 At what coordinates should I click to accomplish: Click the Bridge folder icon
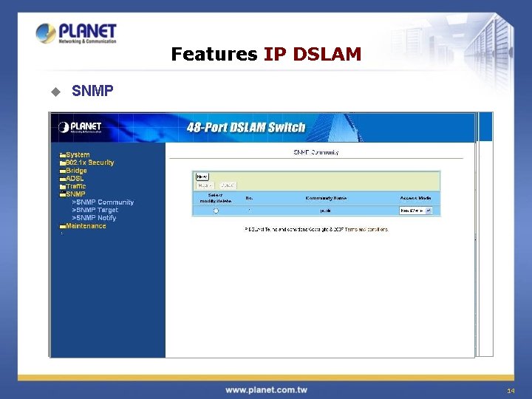pyautogui.click(x=62, y=171)
